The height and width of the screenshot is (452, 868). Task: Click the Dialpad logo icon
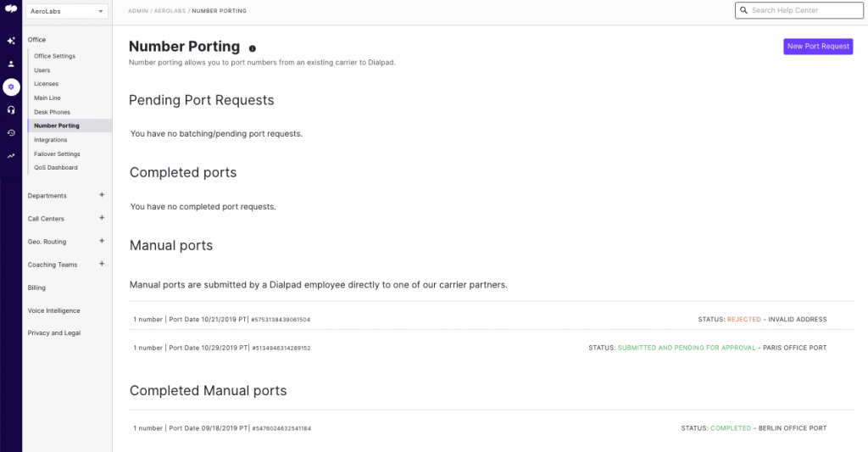11,9
